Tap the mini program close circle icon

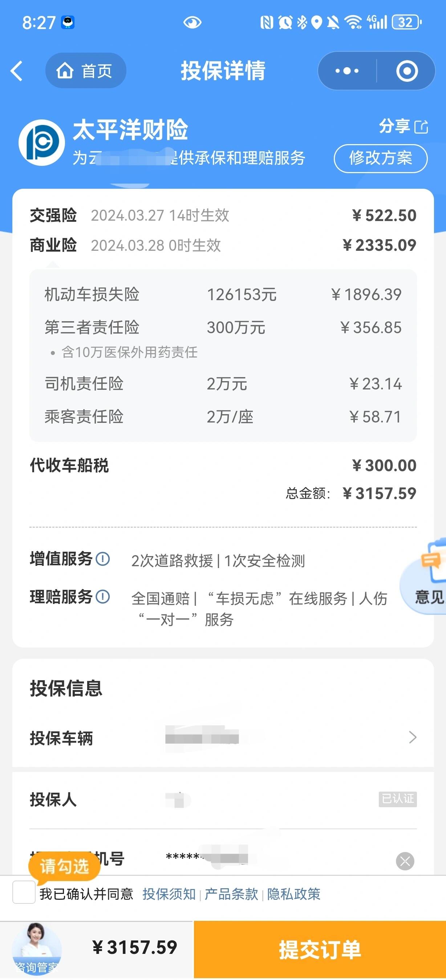pyautogui.click(x=406, y=71)
